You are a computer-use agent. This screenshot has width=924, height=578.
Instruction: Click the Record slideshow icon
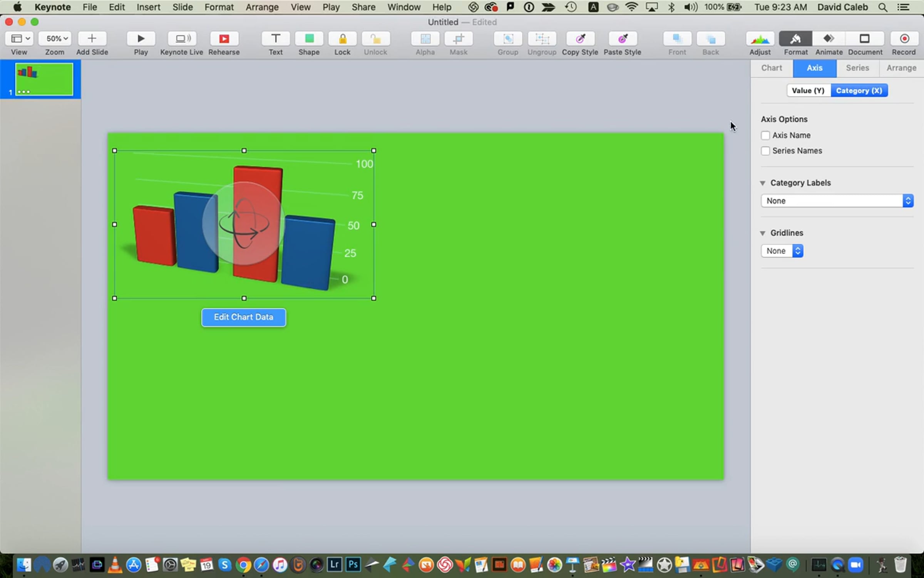pos(904,39)
